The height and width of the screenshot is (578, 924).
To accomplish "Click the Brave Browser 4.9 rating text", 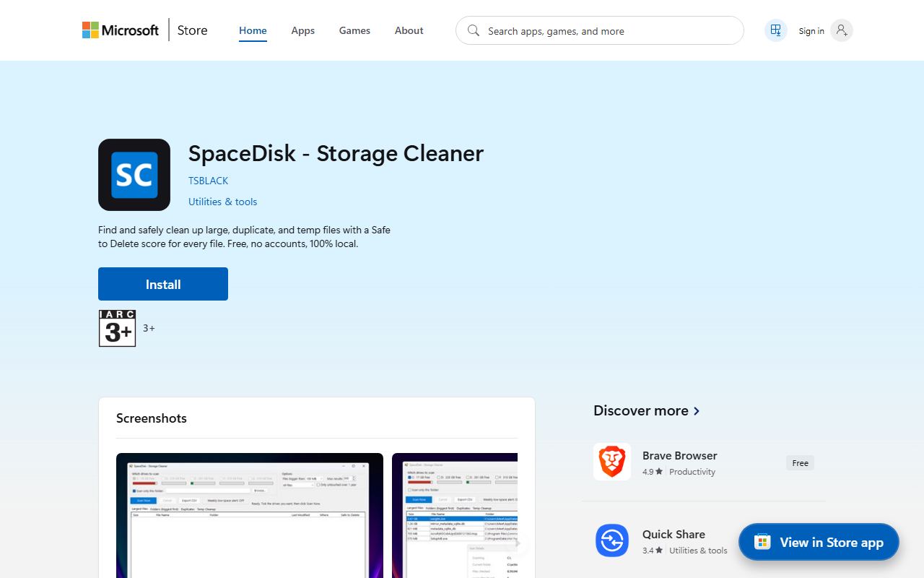I will (653, 472).
